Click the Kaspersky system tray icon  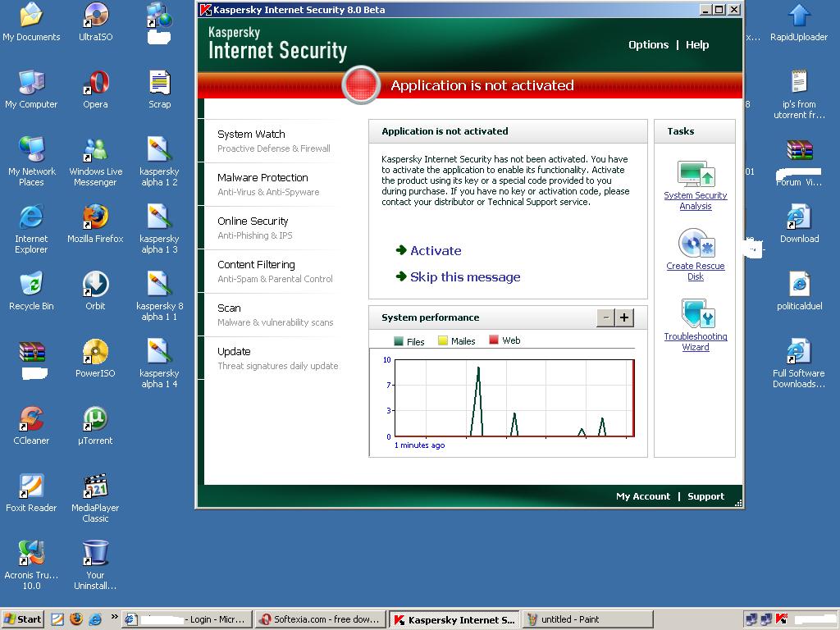coord(781,619)
